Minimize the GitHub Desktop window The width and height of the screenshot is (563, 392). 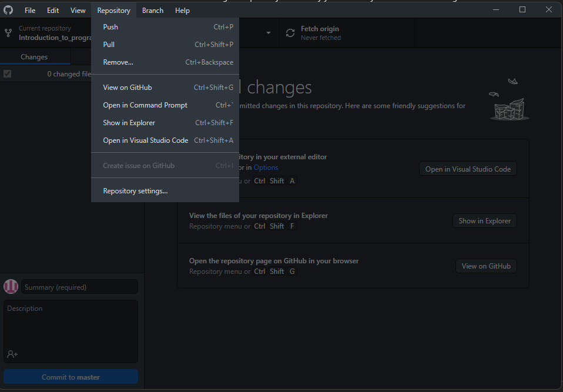(x=496, y=9)
